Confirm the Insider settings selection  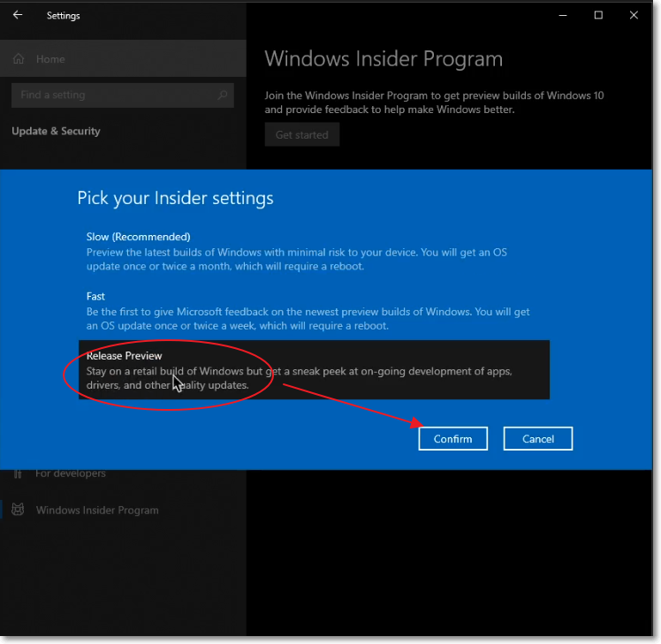point(452,438)
